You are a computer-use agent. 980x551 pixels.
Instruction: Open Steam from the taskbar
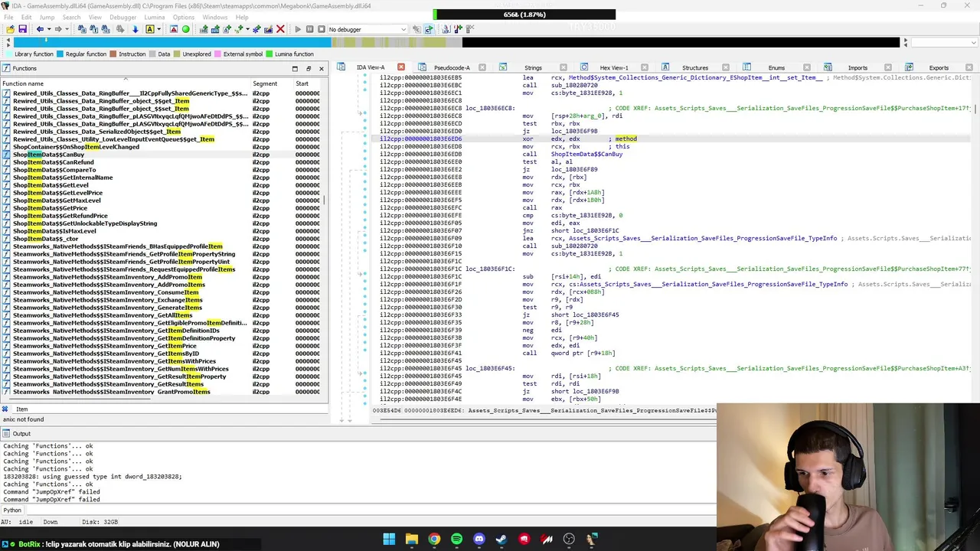tap(501, 539)
